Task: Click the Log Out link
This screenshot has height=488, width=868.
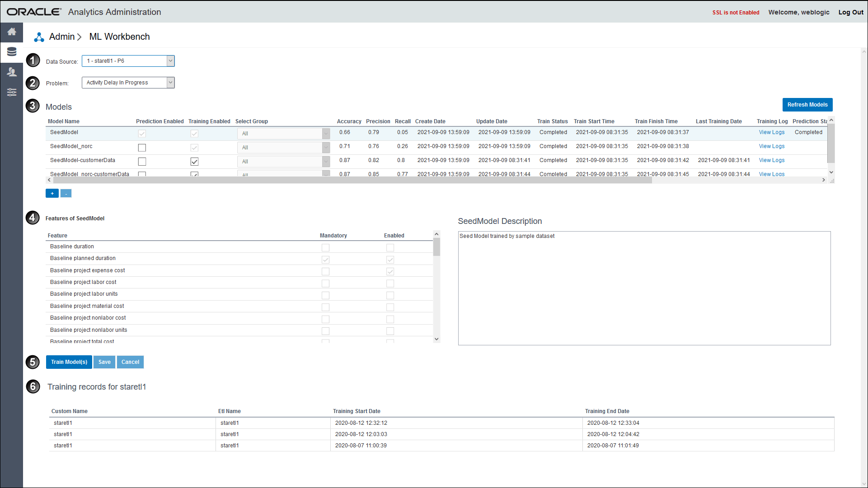Action: 851,12
